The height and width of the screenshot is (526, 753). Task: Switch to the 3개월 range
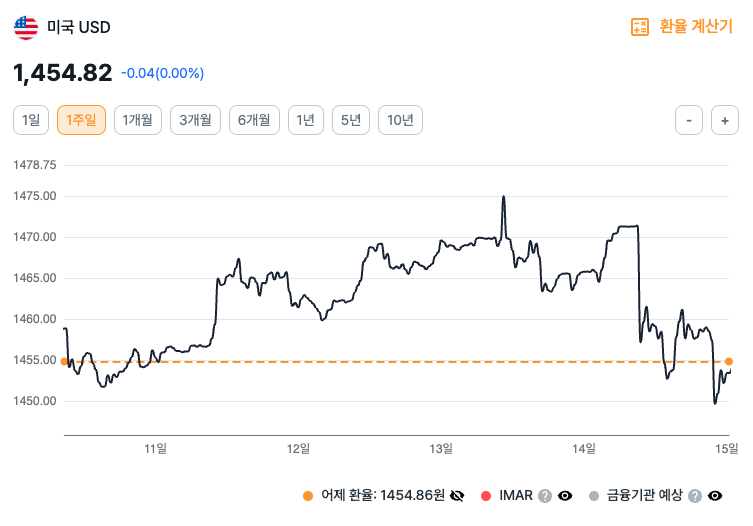[195, 121]
